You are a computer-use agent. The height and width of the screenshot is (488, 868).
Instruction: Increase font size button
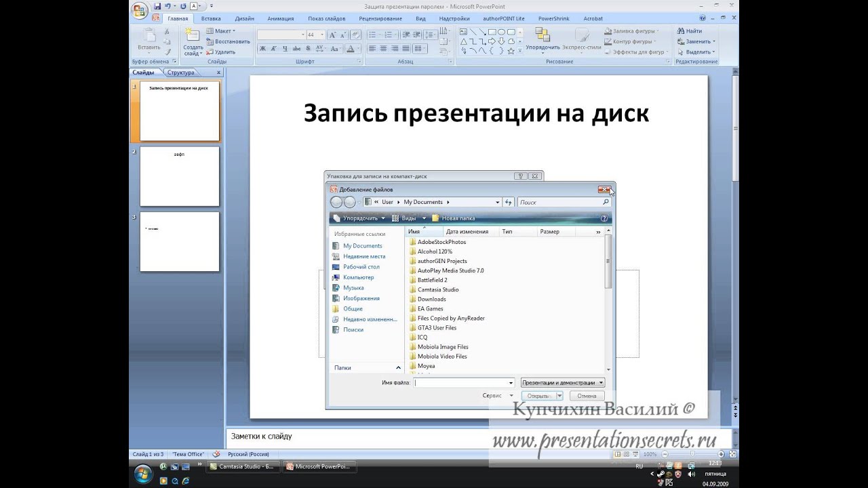[x=332, y=35]
